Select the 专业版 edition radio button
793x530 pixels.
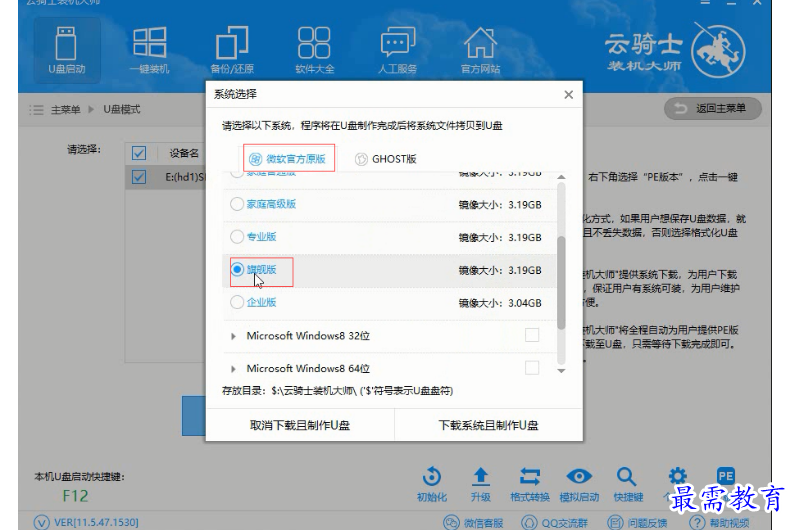[237, 237]
